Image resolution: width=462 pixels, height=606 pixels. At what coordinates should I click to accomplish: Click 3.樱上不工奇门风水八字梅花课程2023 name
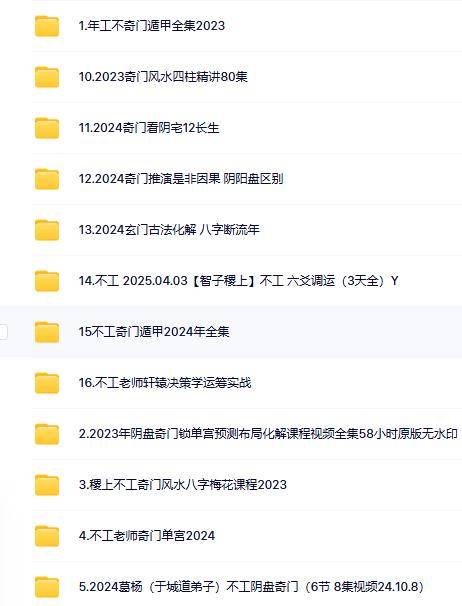coord(182,485)
